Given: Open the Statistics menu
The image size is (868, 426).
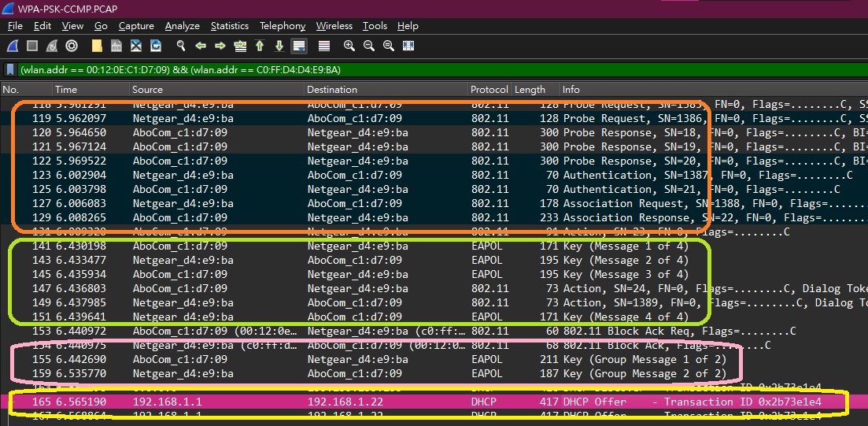Looking at the screenshot, I should click(x=230, y=26).
